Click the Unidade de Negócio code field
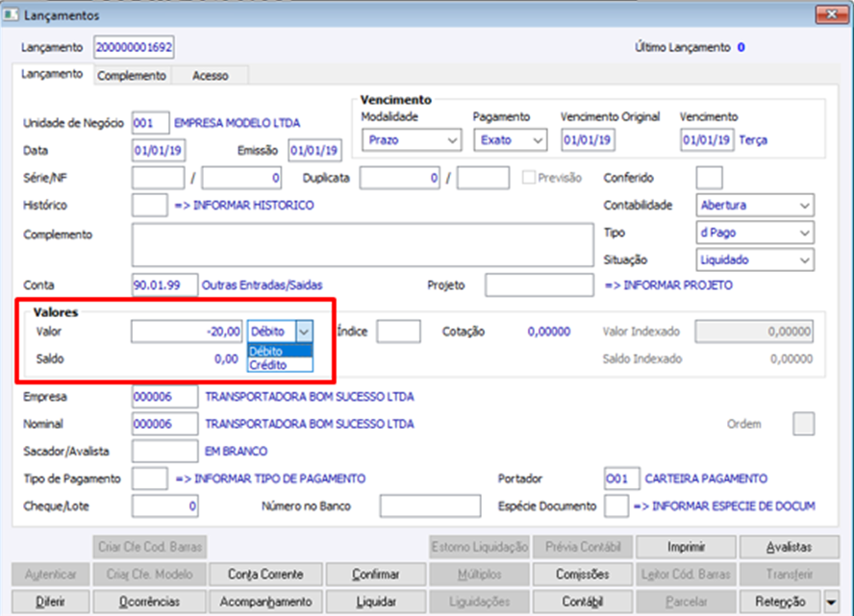 point(150,123)
